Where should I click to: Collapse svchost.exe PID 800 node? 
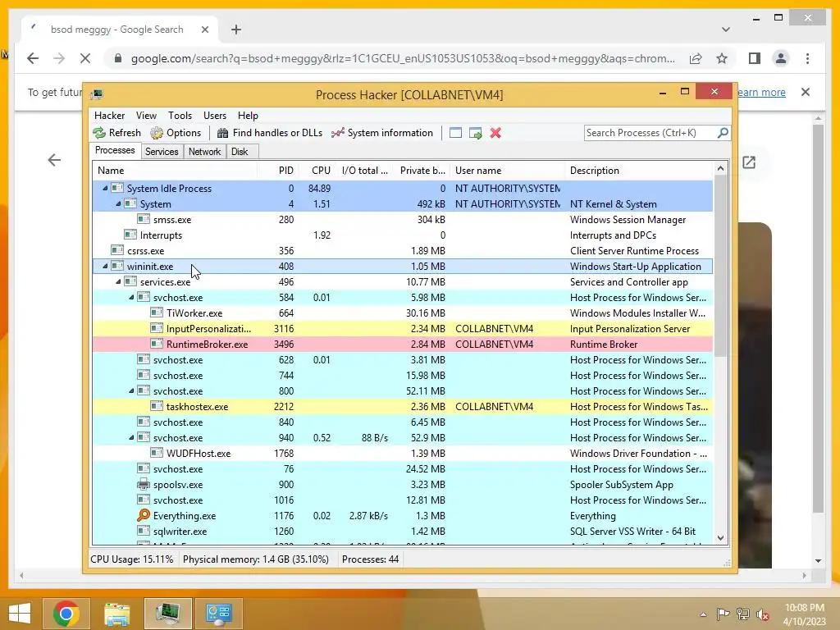[131, 390]
